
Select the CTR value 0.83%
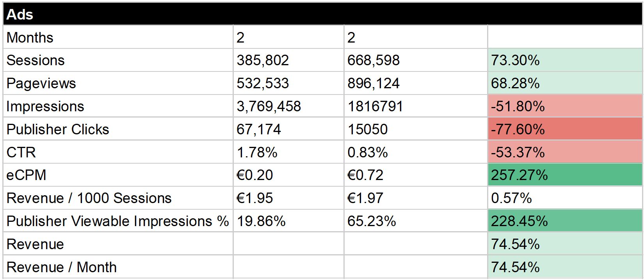[x=368, y=153]
